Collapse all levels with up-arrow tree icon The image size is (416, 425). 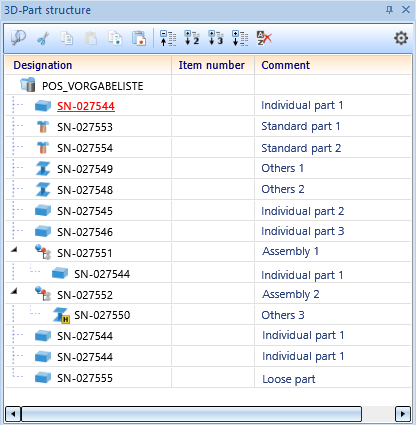168,38
